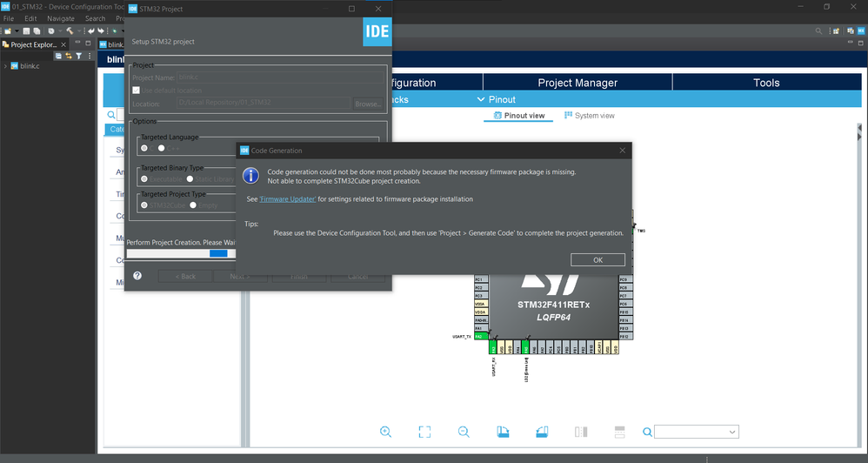Close the Project Explorer tab

pos(63,44)
